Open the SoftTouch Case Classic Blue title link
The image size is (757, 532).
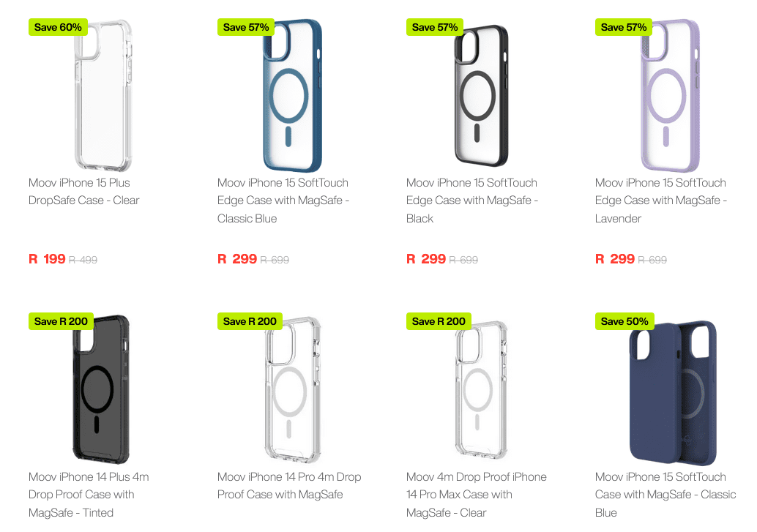[x=665, y=495]
